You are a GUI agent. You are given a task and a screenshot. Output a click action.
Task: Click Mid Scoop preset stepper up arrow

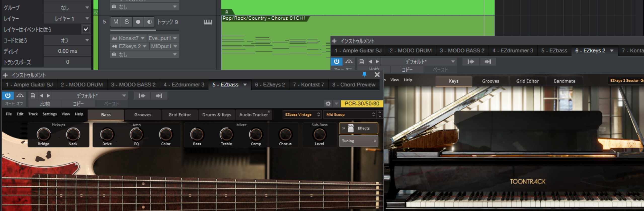[x=380, y=112]
